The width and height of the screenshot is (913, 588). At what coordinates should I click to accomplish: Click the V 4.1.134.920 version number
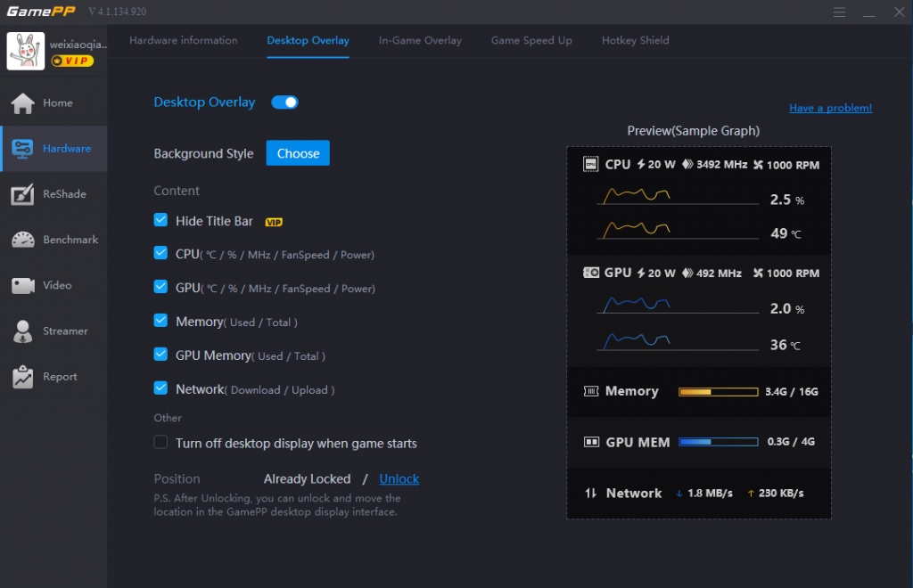(x=118, y=12)
